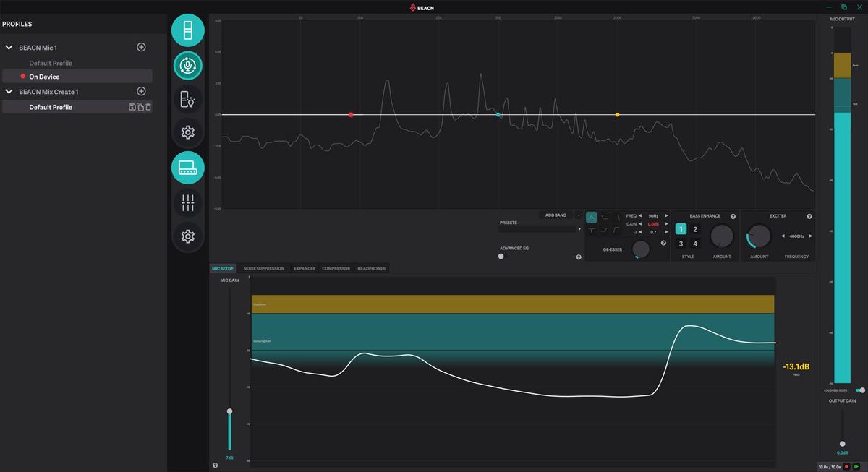Click the record button near playback controls

click(x=846, y=467)
